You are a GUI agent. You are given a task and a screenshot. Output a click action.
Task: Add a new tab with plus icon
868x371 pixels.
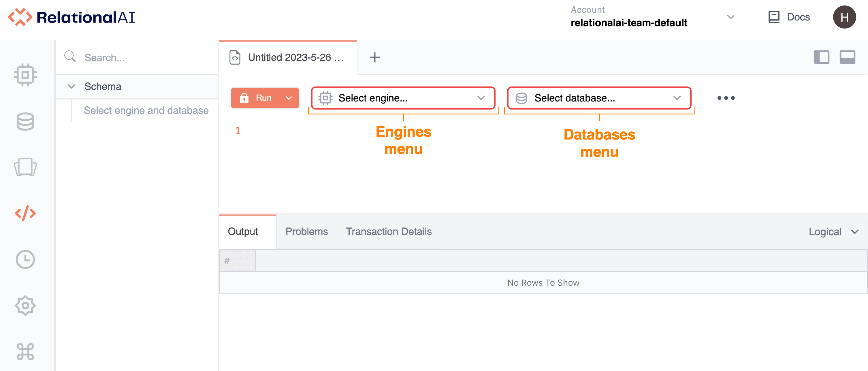click(374, 57)
